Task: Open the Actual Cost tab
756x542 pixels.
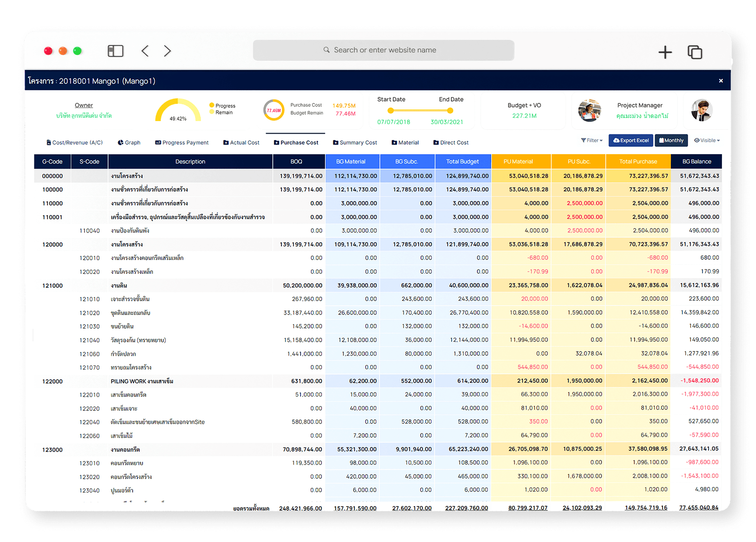Action: click(x=241, y=142)
